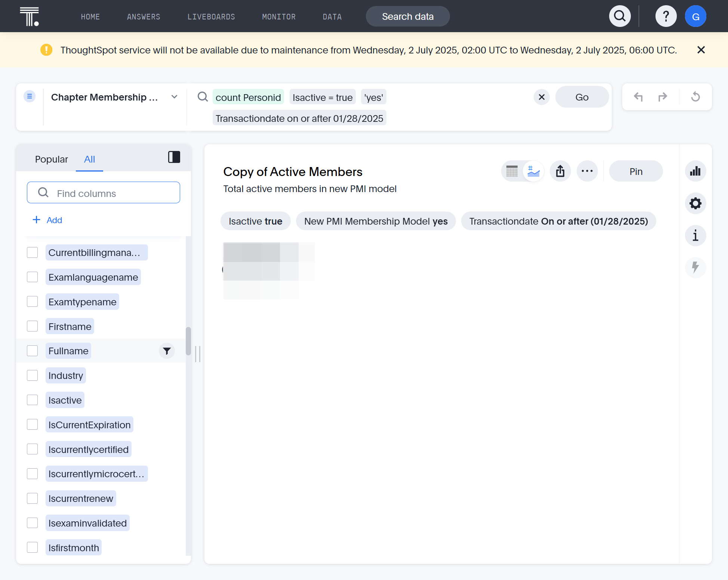Click the 'count Personid' search token
728x580 pixels.
coord(248,97)
